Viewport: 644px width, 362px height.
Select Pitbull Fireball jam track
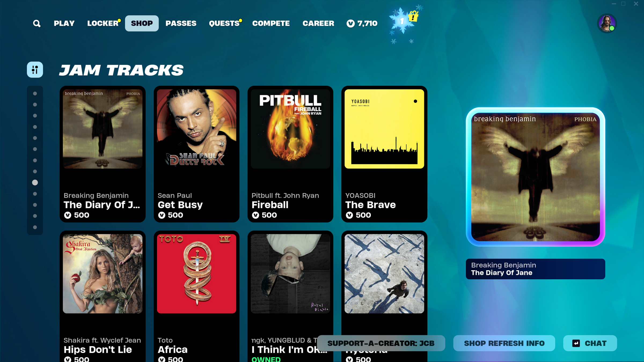click(290, 154)
